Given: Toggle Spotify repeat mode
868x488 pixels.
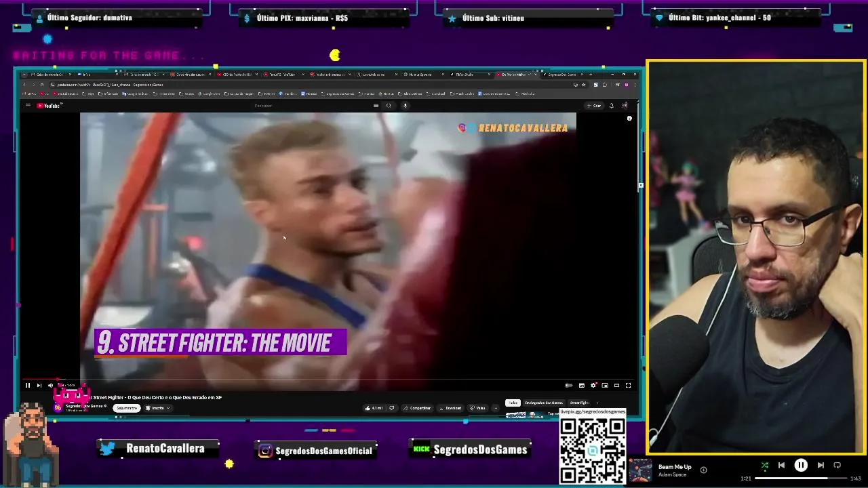Looking at the screenshot, I should 837,466.
